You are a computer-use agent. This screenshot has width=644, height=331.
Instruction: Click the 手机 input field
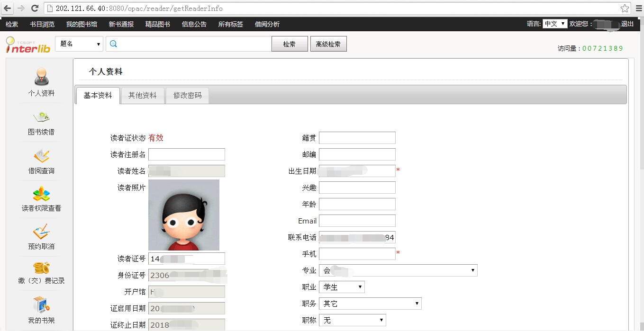357,254
